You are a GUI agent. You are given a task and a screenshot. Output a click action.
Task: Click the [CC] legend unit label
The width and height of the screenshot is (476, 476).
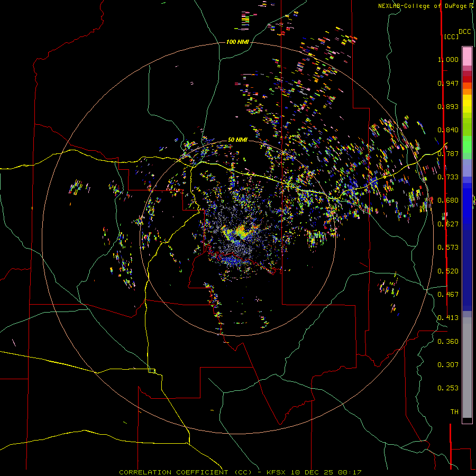451,36
